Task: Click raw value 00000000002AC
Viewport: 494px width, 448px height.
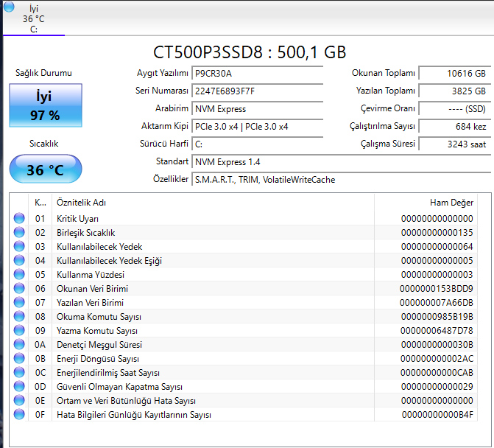Action: (437, 359)
